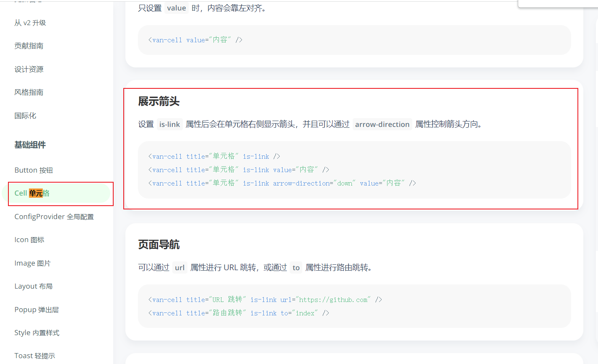Open Popup 弹出层 in the sidebar
The width and height of the screenshot is (598, 364).
tap(36, 310)
